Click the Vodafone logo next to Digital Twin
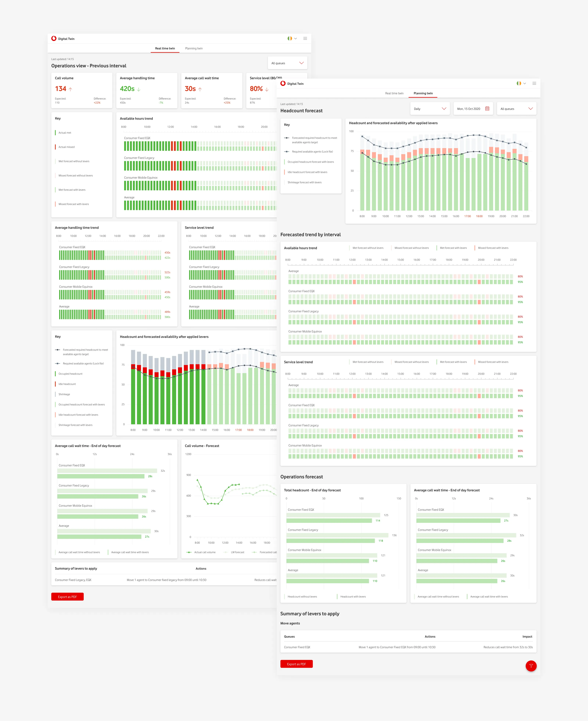The height and width of the screenshot is (721, 588). pyautogui.click(x=54, y=38)
